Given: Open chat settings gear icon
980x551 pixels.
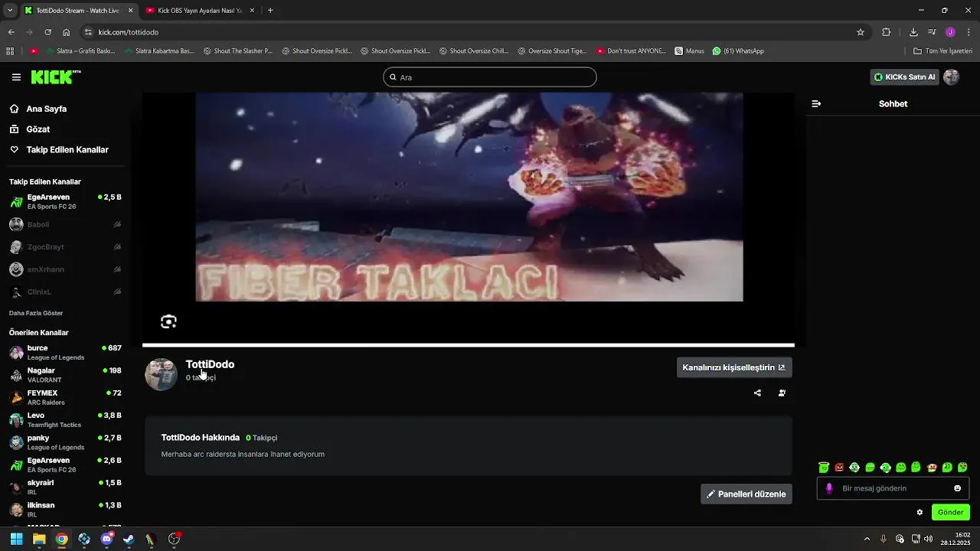Looking at the screenshot, I should point(920,512).
